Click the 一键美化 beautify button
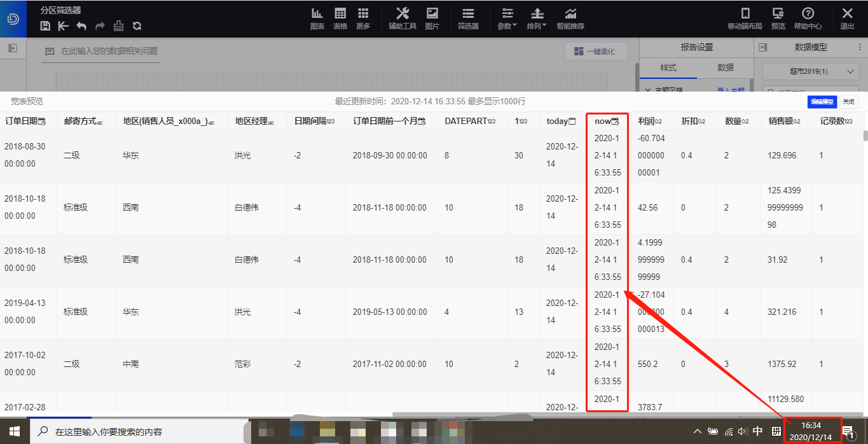Screen dimensions: 868x444 [596, 52]
